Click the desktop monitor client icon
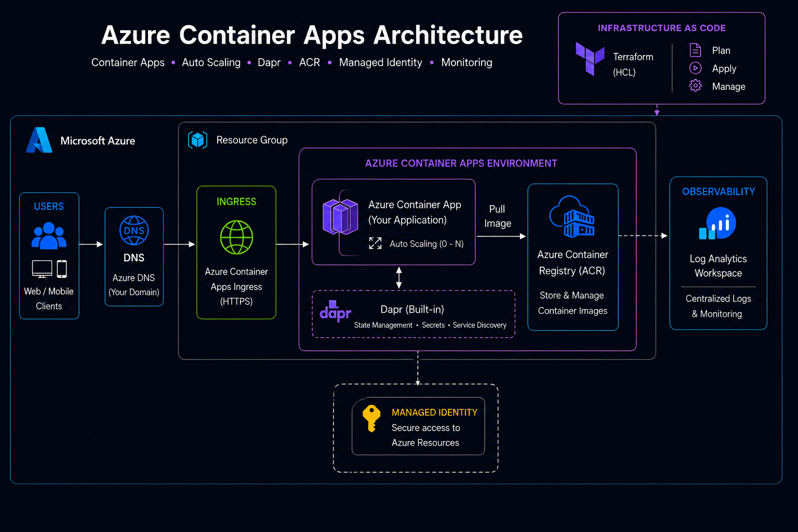This screenshot has width=798, height=532. 42,269
